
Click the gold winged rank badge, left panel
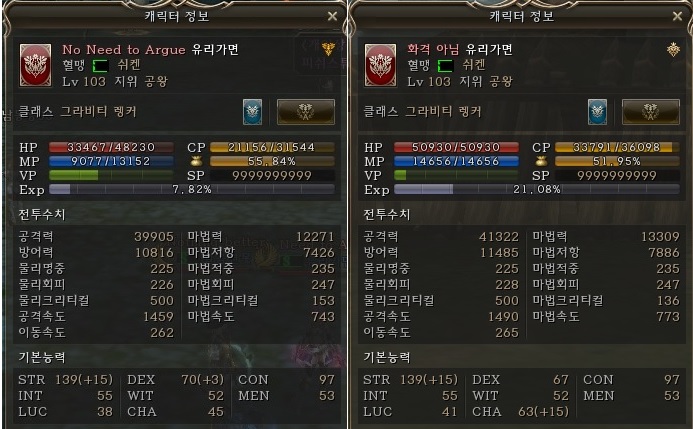tap(328, 49)
